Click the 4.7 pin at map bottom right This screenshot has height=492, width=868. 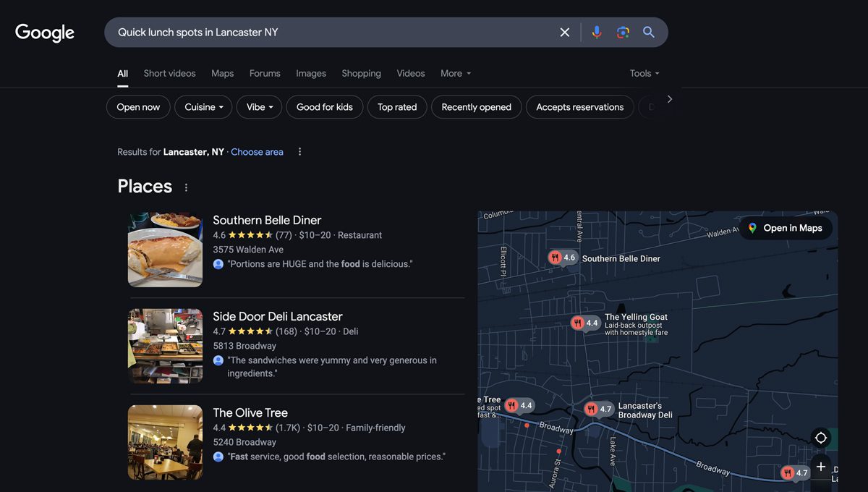point(795,473)
